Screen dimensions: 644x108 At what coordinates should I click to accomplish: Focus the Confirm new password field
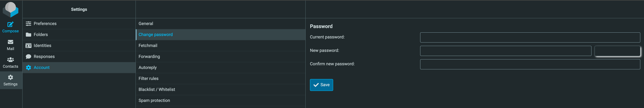click(x=530, y=64)
